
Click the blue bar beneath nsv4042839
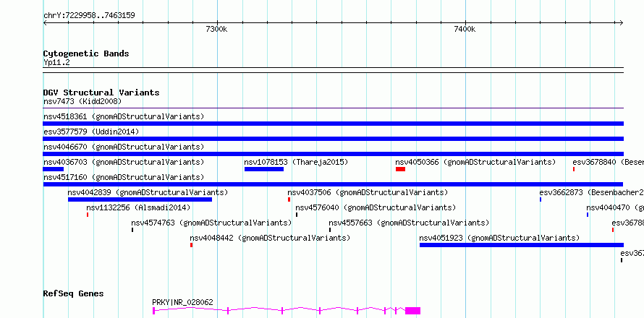(140, 199)
